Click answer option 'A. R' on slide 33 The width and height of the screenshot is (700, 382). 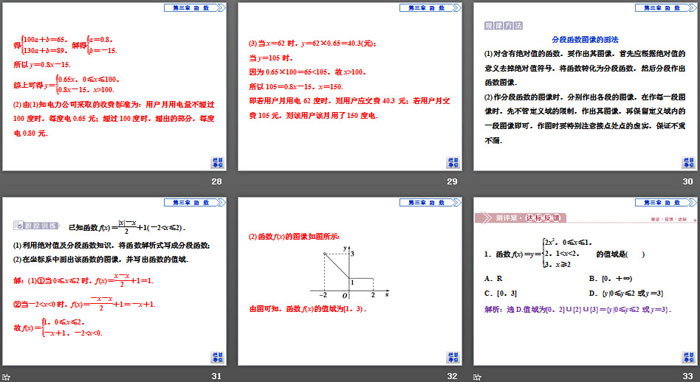point(493,278)
